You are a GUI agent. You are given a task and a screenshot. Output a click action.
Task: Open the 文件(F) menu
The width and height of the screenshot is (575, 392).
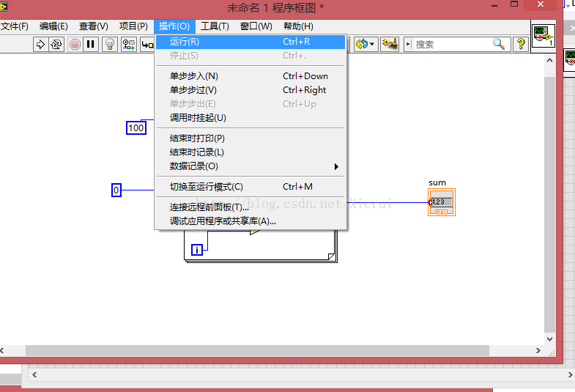pyautogui.click(x=15, y=26)
